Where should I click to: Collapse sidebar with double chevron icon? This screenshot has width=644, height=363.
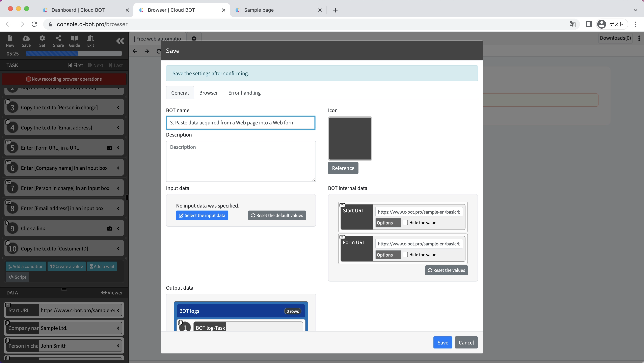120,41
